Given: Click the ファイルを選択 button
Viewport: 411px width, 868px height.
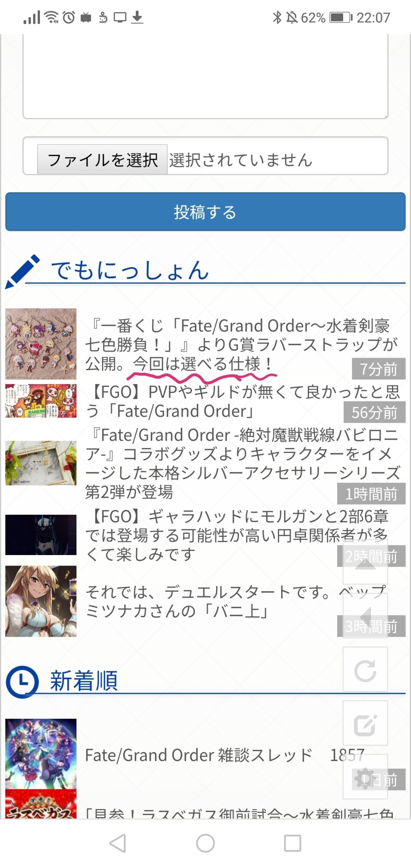Looking at the screenshot, I should [102, 160].
